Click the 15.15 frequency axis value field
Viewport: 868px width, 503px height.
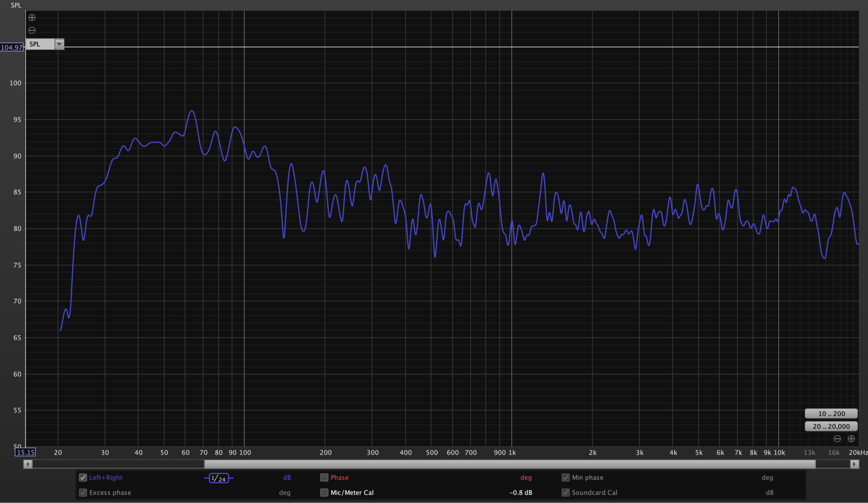coord(25,452)
